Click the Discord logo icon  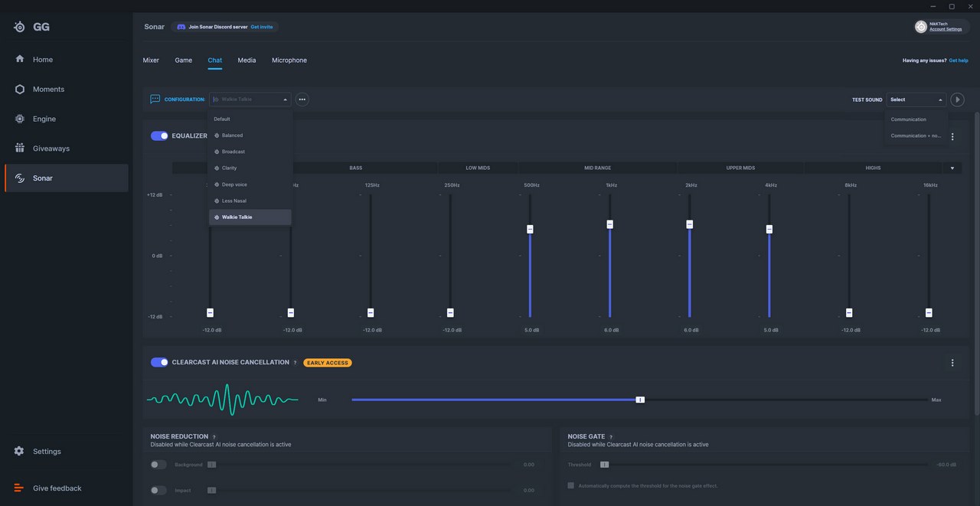[x=181, y=27]
